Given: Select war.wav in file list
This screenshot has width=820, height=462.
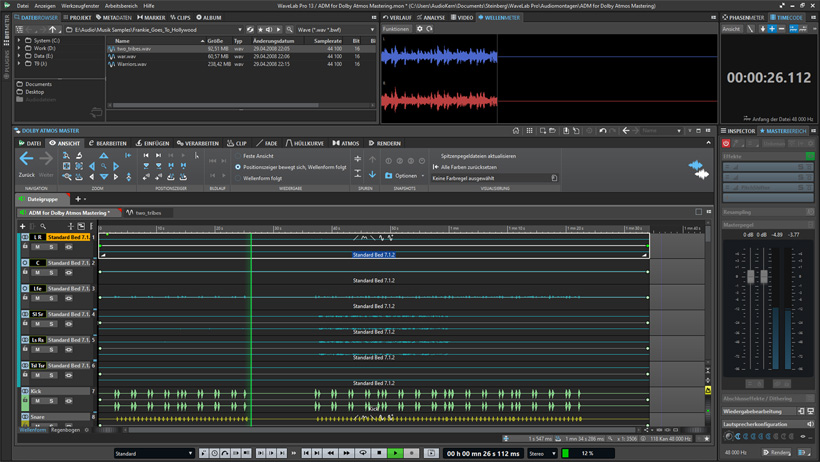Looking at the screenshot, I should point(127,56).
